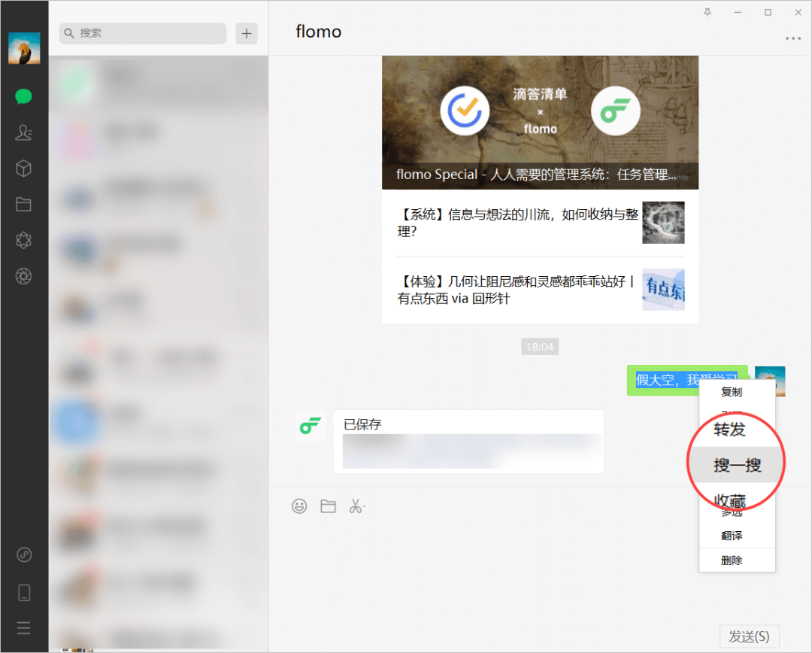
Task: Open the hamburger settings menu
Action: (x=24, y=628)
